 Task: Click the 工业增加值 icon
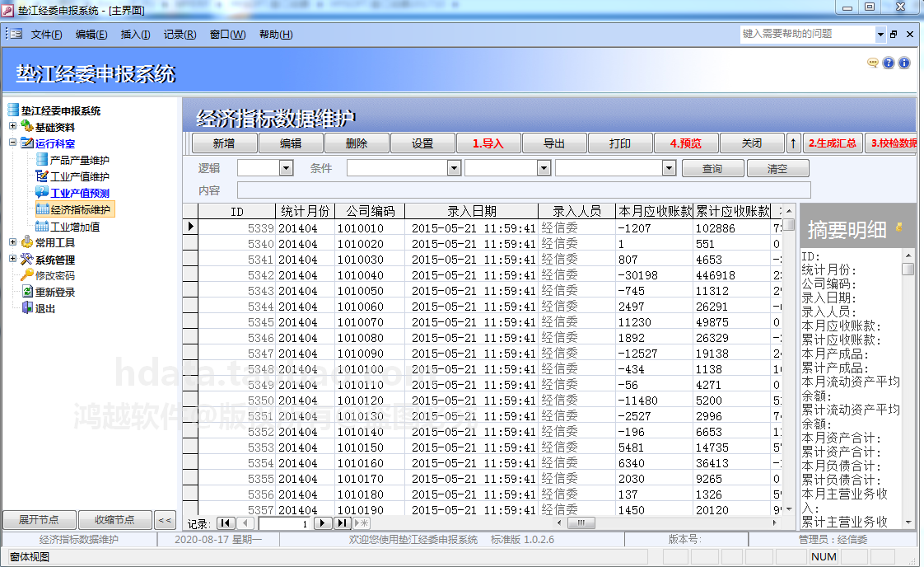point(42,226)
